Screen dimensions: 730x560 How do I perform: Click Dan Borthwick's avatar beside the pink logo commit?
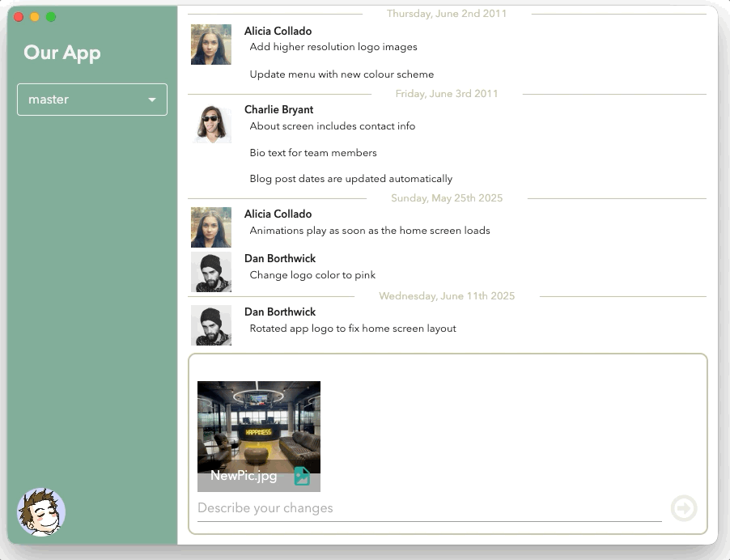pyautogui.click(x=211, y=272)
